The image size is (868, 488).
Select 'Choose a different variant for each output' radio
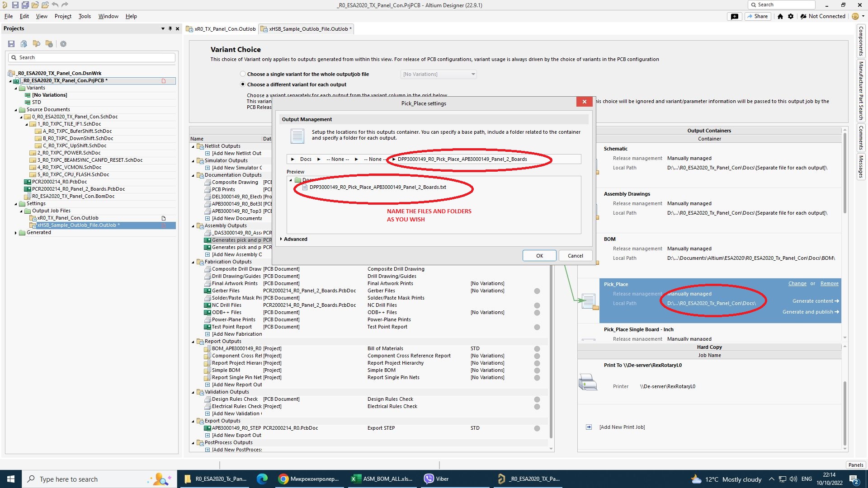tap(243, 84)
